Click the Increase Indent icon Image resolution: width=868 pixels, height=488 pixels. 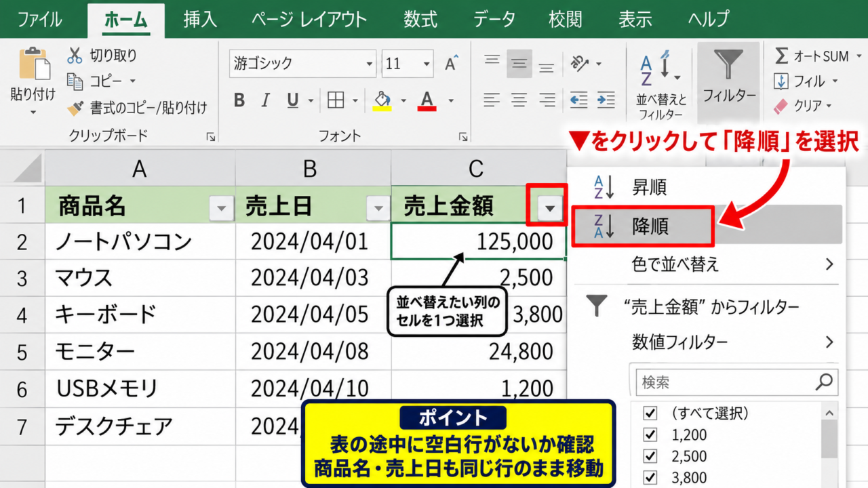tap(606, 100)
